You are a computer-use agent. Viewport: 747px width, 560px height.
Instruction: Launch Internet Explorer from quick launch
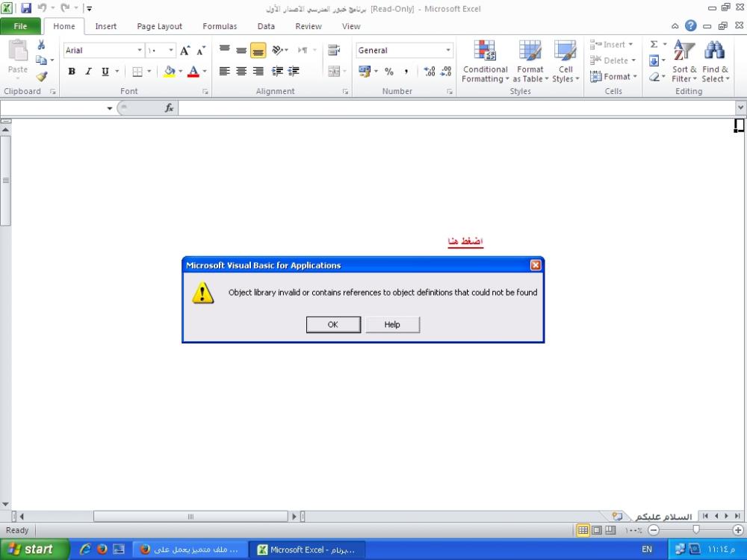85,549
